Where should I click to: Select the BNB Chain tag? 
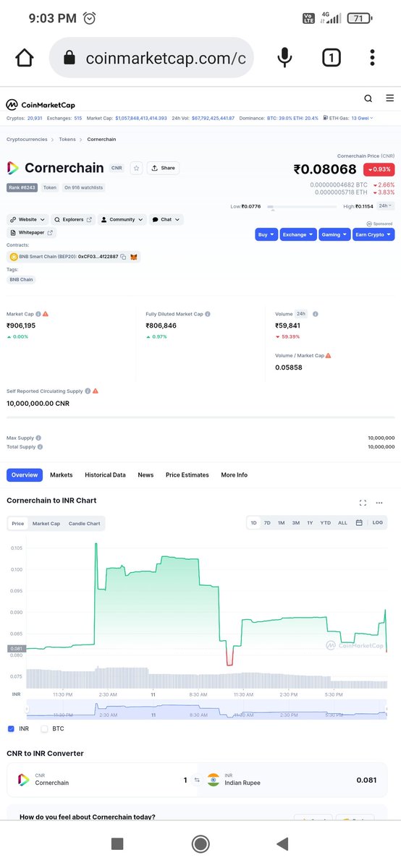coord(21,279)
